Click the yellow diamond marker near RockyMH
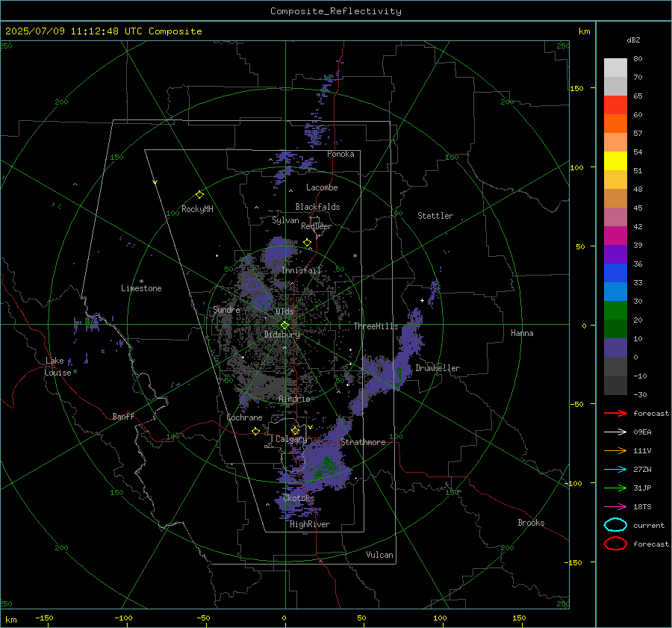 [x=199, y=195]
